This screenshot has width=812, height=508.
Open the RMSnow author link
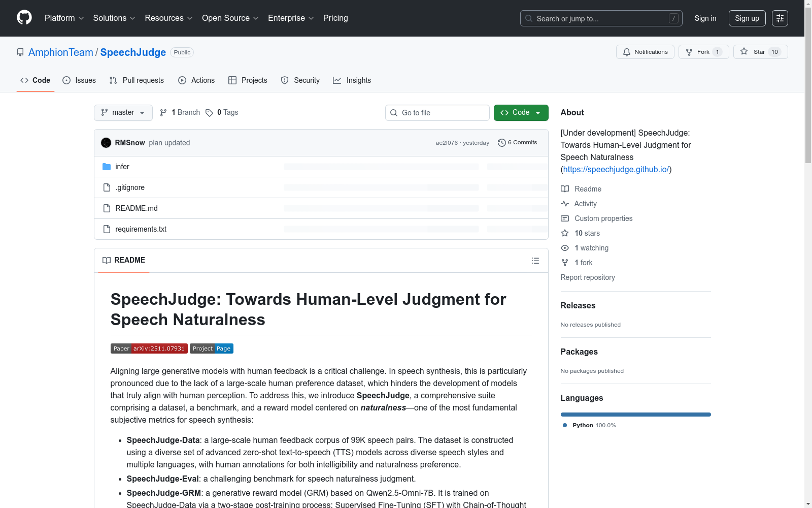click(x=130, y=143)
